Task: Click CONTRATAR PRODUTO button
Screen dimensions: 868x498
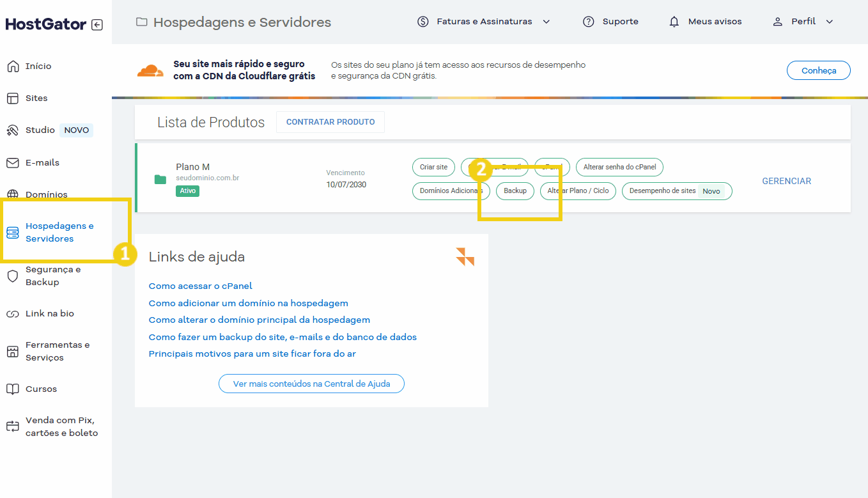Action: 330,122
